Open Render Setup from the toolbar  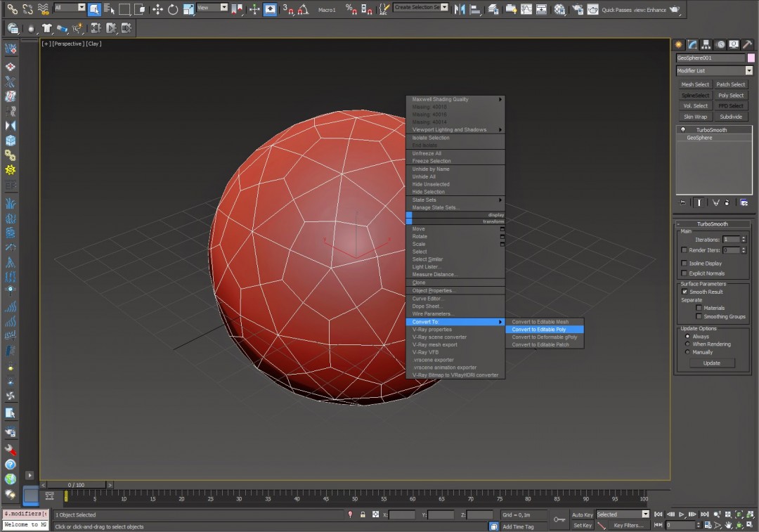(x=578, y=9)
